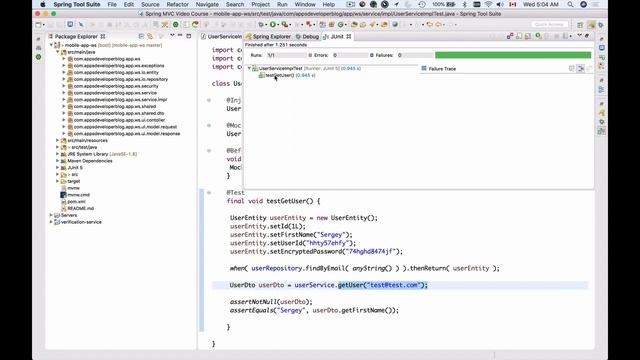Toggle folding marker beside @Bef annotation

pyautogui.click(x=209, y=151)
